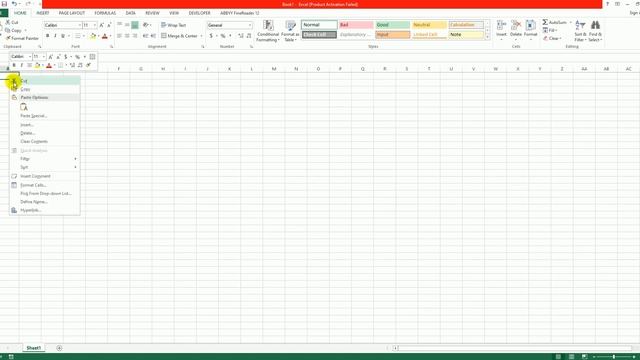Screen dimensions: 640x360
Task: Open the DATA ribbon tab
Action: 131,13
